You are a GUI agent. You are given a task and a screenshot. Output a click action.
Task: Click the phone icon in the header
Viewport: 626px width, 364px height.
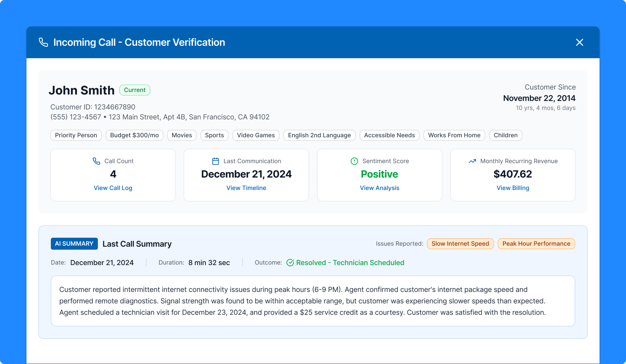[x=43, y=42]
